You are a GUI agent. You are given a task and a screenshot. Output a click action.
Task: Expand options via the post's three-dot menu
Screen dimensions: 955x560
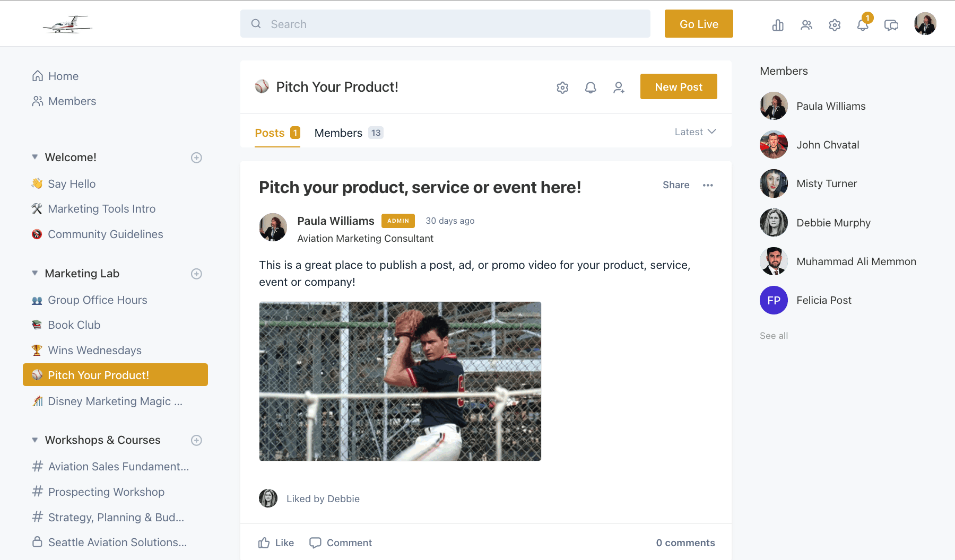[x=708, y=185]
